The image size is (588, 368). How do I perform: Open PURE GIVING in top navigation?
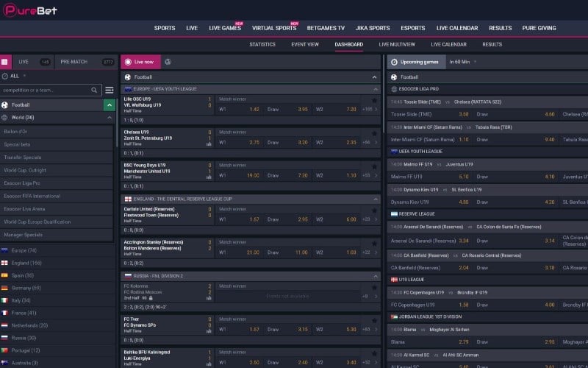(x=539, y=28)
